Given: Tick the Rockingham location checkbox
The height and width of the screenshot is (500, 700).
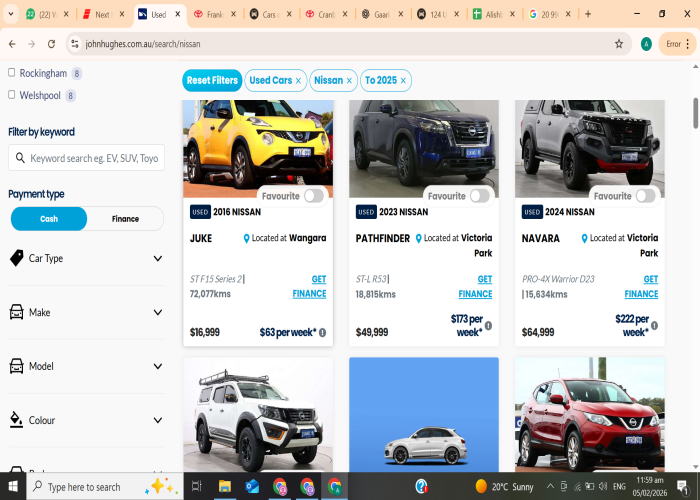Looking at the screenshot, I should (12, 72).
